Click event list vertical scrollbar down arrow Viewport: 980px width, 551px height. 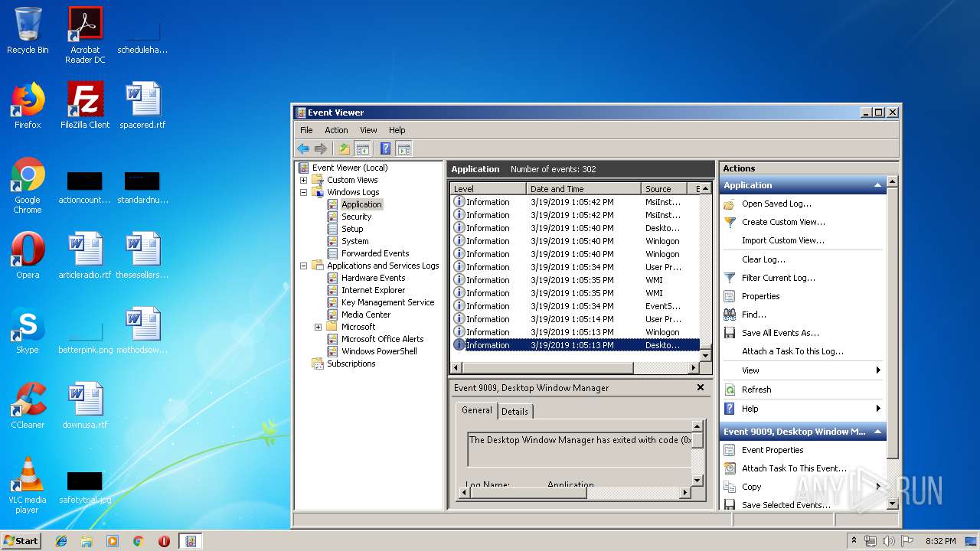pos(706,356)
